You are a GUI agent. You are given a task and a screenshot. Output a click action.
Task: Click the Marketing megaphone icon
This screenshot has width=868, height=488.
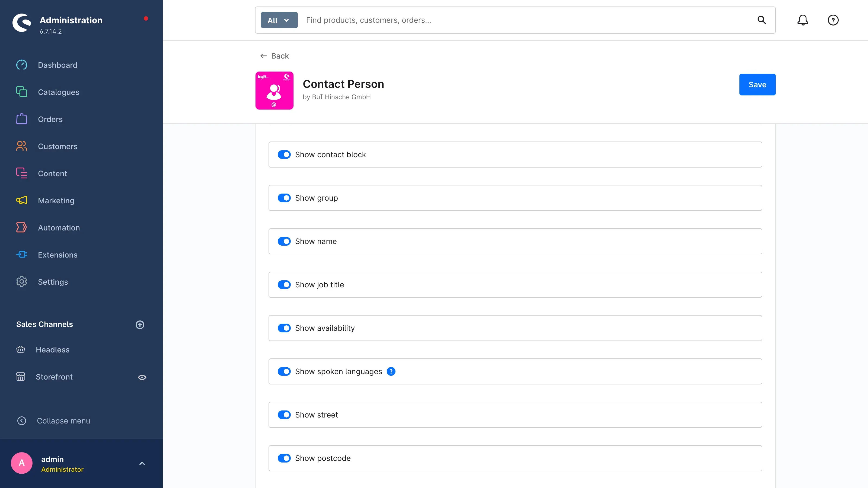click(x=22, y=200)
